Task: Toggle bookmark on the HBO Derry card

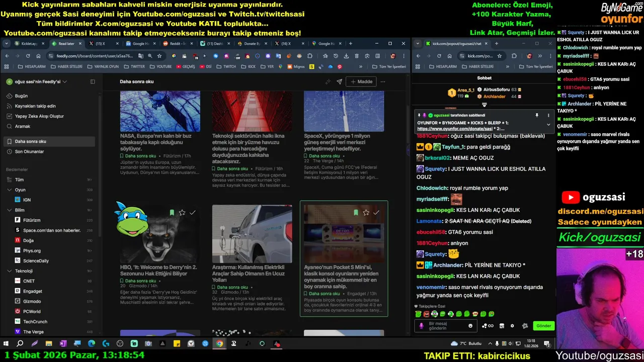Action: click(x=172, y=213)
